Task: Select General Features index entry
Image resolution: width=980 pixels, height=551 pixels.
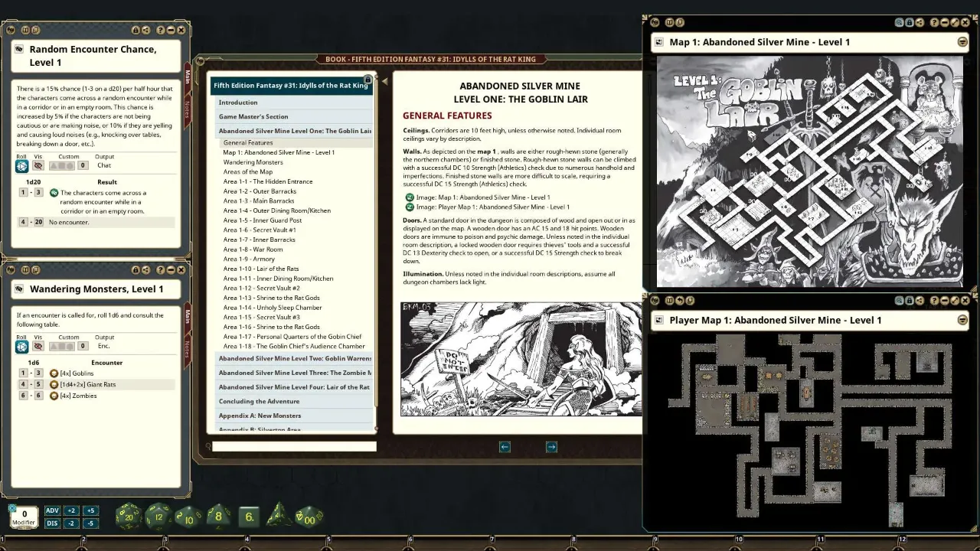Action: coord(296,142)
